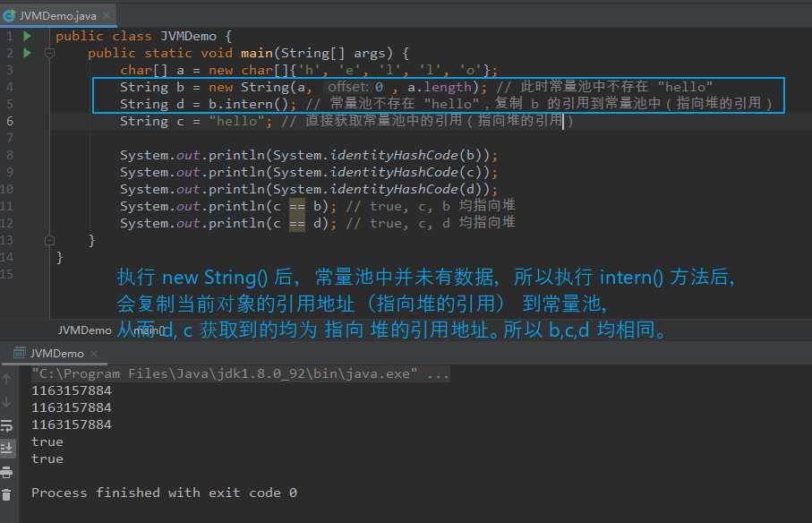
Task: Jump down the stack trace with the down arrow
Action: 7,402
